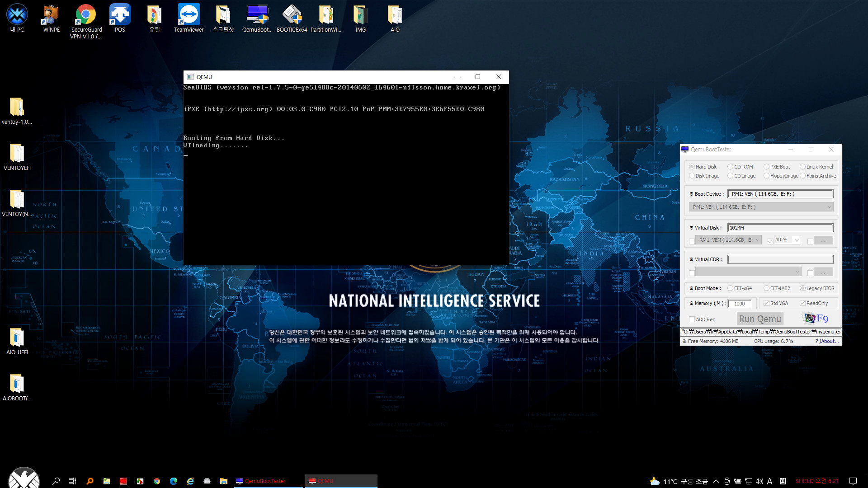Open Task View on taskbar

[x=72, y=481]
